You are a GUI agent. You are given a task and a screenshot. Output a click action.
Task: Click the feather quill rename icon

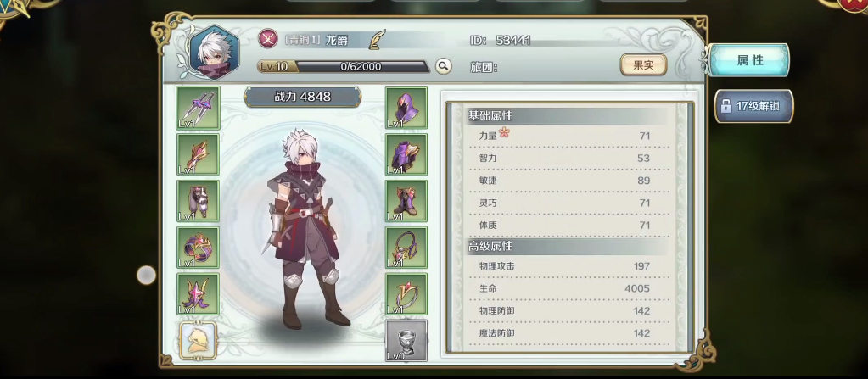[x=378, y=40]
